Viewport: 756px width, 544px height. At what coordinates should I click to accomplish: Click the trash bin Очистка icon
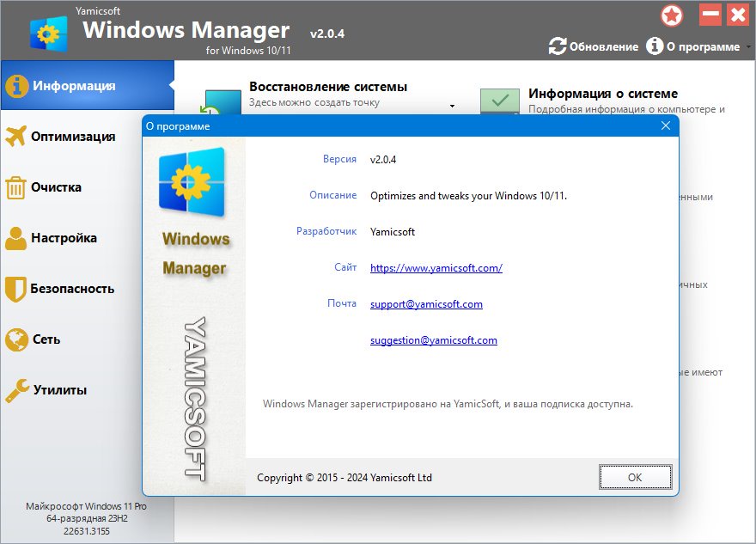pyautogui.click(x=15, y=187)
